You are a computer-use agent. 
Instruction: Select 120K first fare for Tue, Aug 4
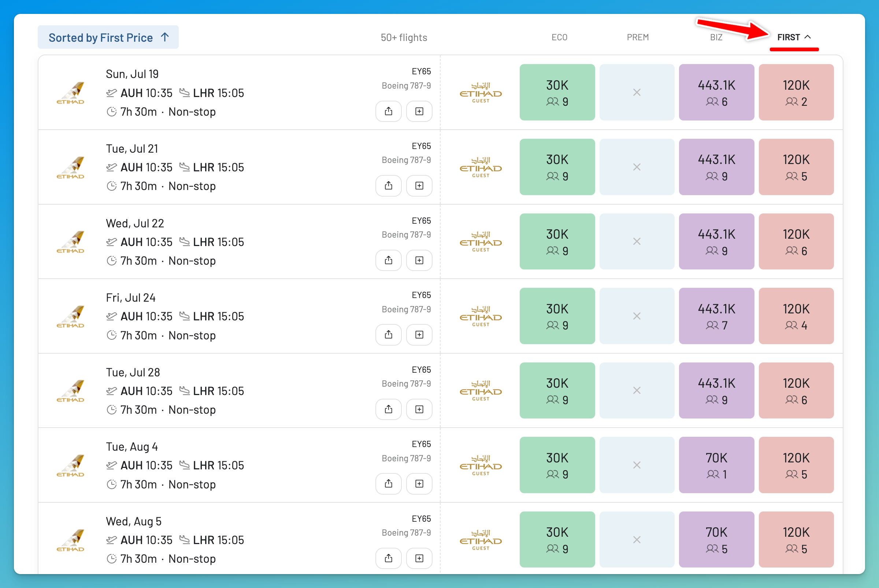(x=796, y=465)
